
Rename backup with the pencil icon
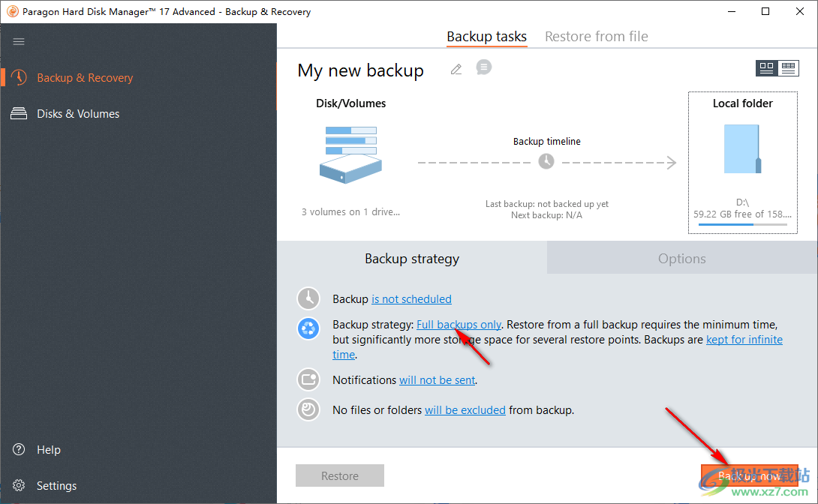[456, 69]
